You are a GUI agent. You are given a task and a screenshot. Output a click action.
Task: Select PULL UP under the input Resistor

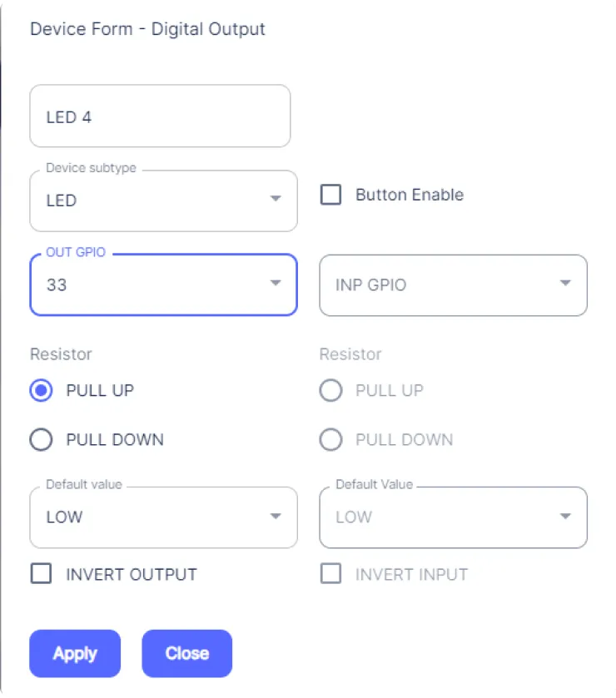[x=330, y=390]
